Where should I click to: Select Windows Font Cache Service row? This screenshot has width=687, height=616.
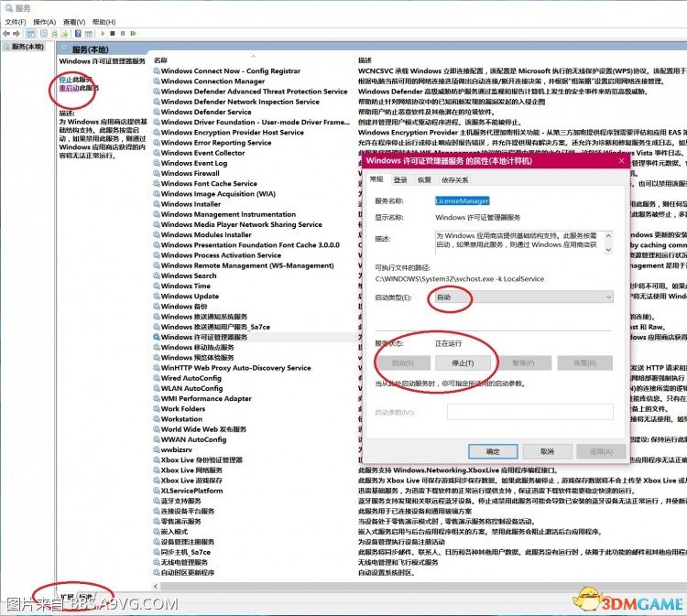[x=209, y=183]
